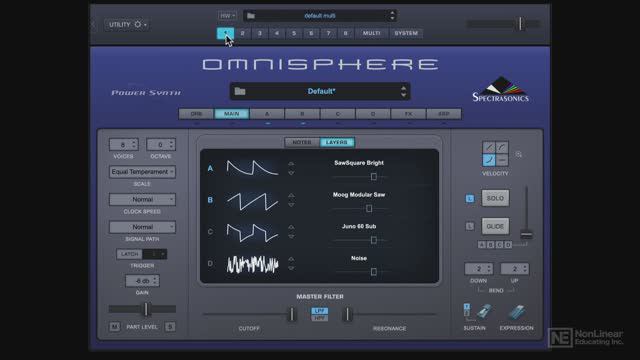Step the Voices value
Viewport: 640px width, 360px height.
point(133,144)
